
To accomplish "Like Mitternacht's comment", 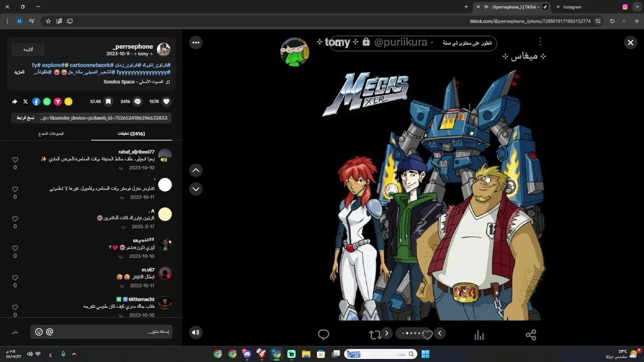I will tap(15, 307).
